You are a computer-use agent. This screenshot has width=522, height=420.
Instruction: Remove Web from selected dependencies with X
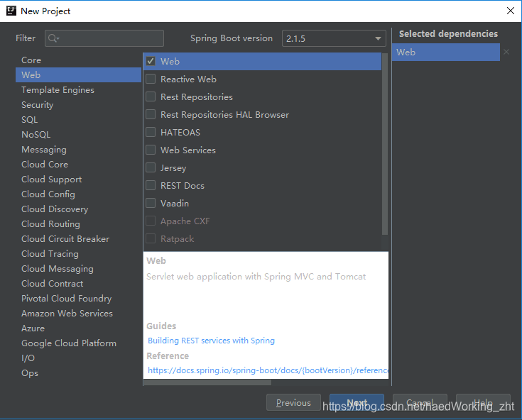[506, 52]
